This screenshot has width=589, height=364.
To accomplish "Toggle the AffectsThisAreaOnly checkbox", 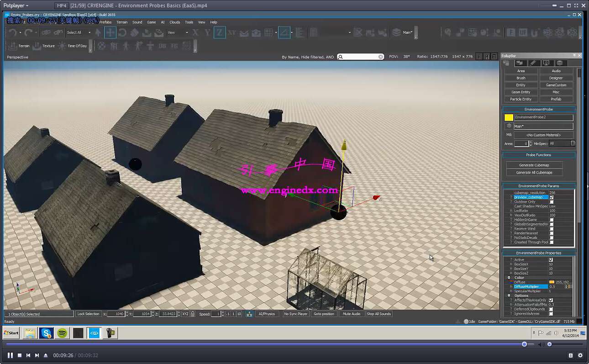I will [x=551, y=300].
